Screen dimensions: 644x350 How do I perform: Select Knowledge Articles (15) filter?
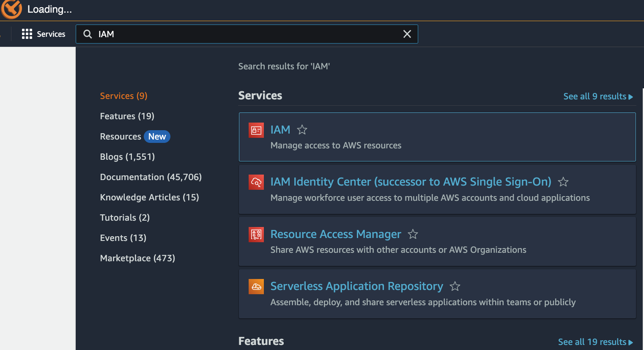149,197
